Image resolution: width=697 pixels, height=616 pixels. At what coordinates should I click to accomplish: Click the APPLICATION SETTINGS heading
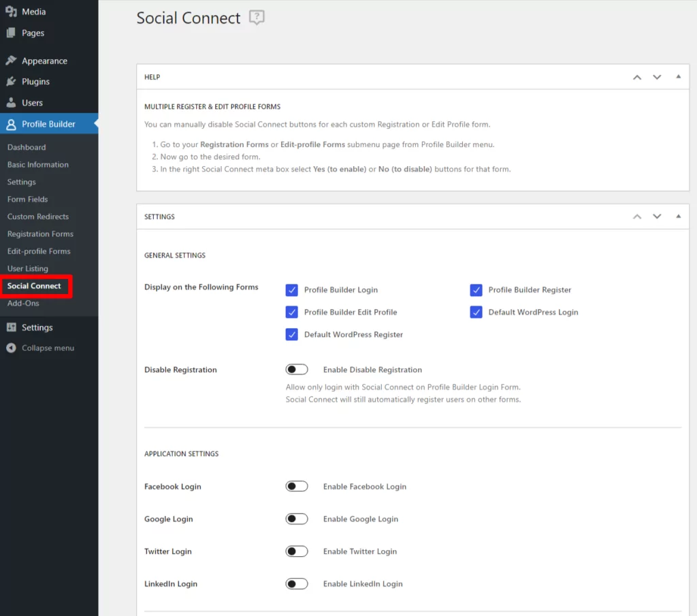181,454
